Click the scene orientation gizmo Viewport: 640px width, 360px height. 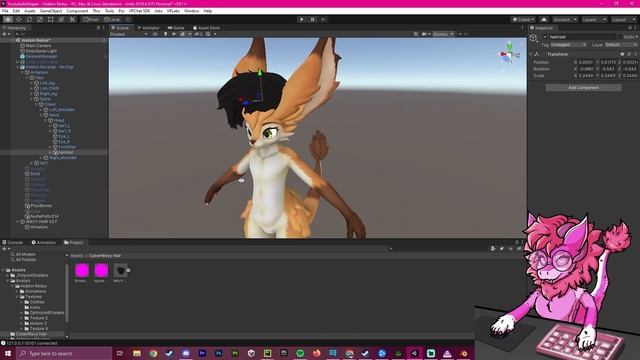509,53
